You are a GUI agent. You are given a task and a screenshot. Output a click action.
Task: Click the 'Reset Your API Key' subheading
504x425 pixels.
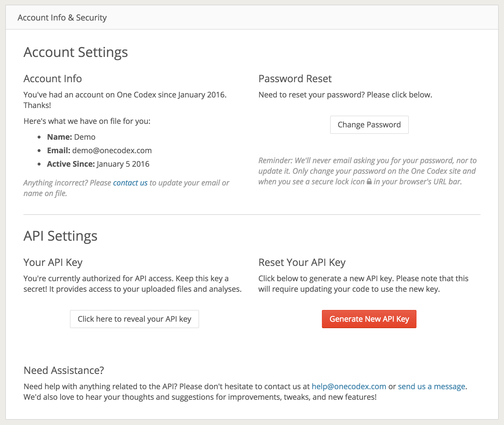[x=302, y=262]
